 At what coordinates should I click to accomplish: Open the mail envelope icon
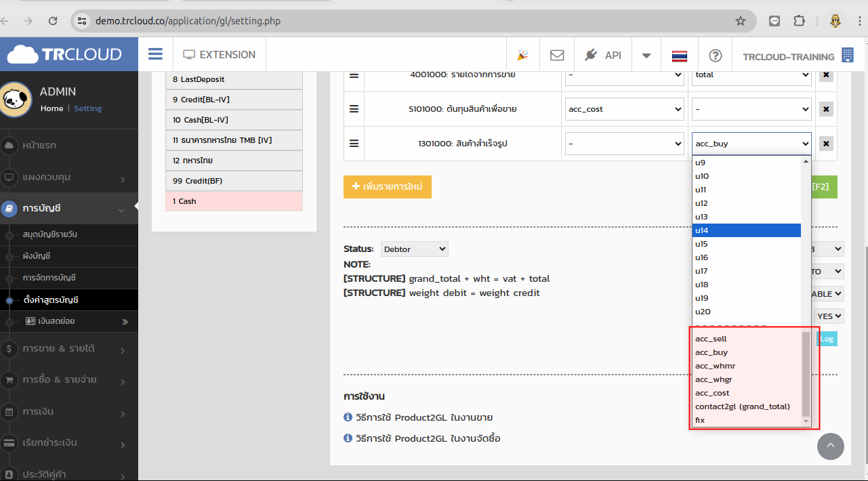557,55
